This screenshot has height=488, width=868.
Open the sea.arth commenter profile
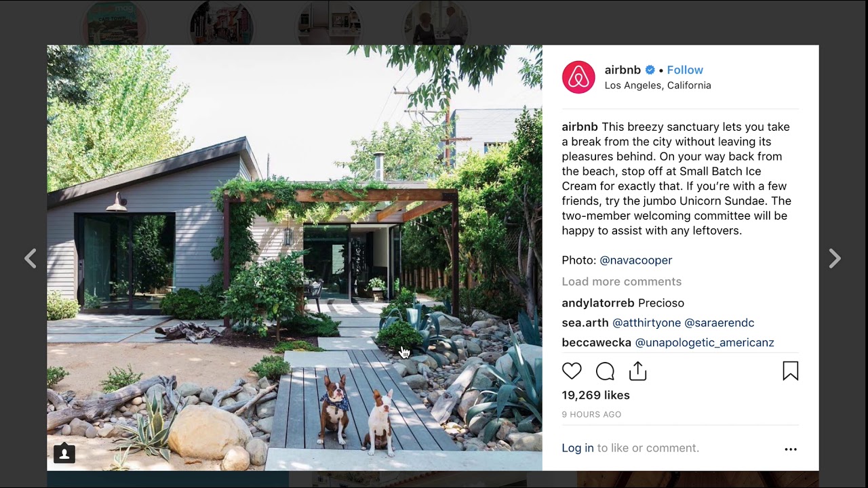[x=585, y=323]
